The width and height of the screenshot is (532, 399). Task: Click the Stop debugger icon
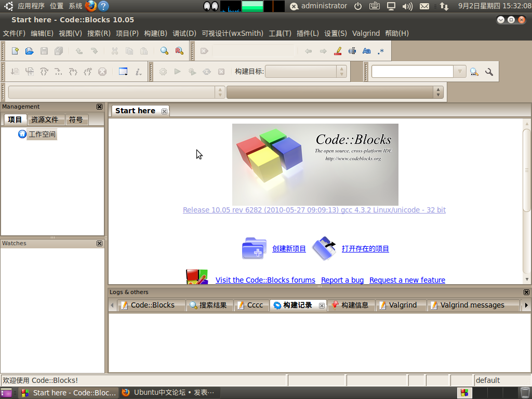pyautogui.click(x=102, y=72)
